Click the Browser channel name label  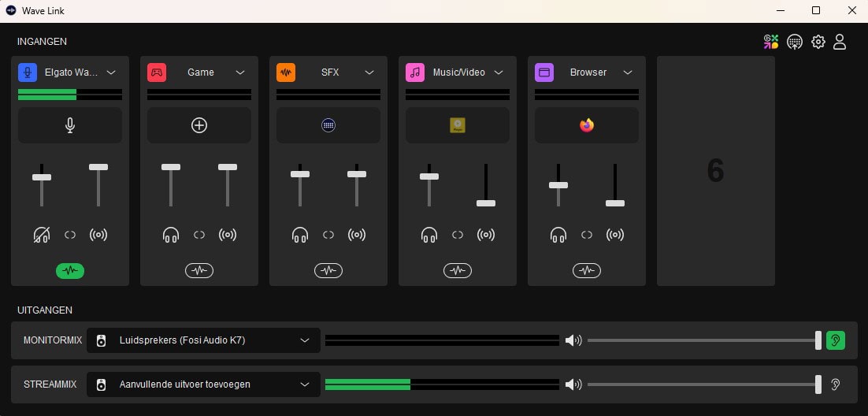(588, 72)
